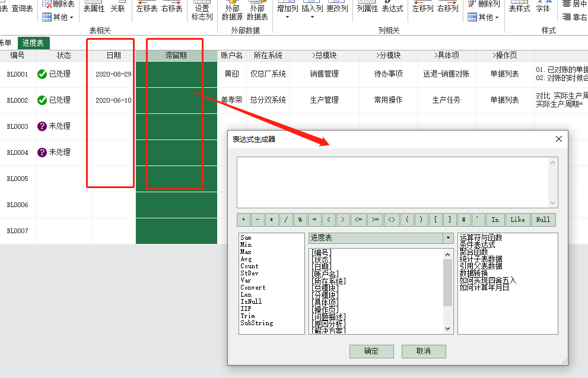Click the 删除表 toolbar button

click(x=58, y=4)
